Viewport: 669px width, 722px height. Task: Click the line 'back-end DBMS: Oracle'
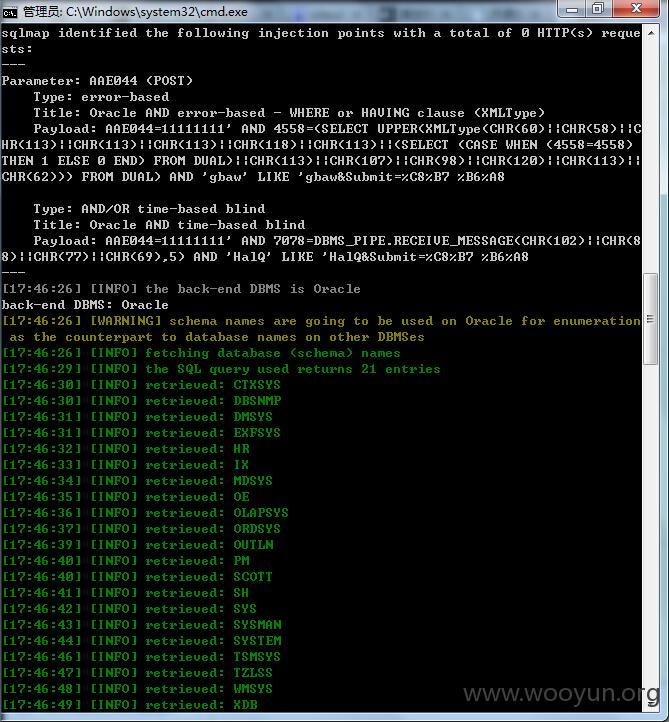[85, 305]
